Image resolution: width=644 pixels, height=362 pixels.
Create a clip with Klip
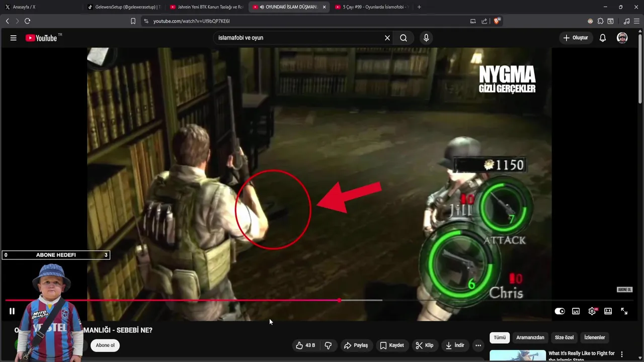[424, 345]
